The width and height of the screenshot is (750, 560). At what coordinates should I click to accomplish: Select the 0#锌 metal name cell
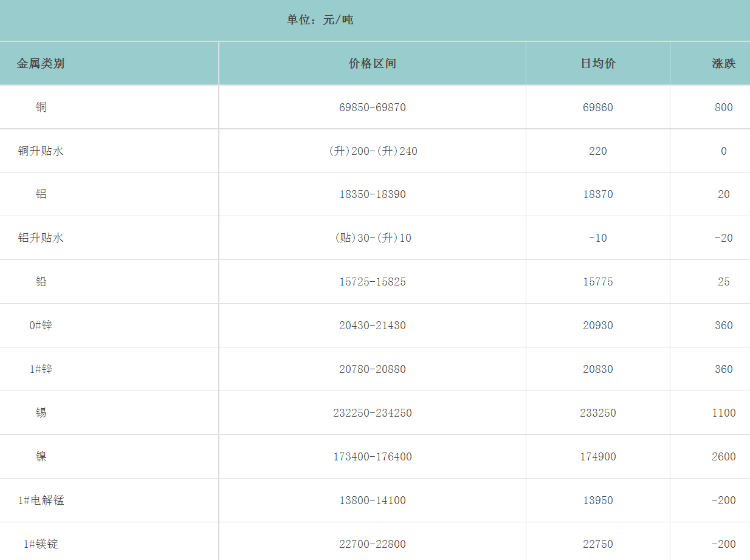(x=41, y=326)
